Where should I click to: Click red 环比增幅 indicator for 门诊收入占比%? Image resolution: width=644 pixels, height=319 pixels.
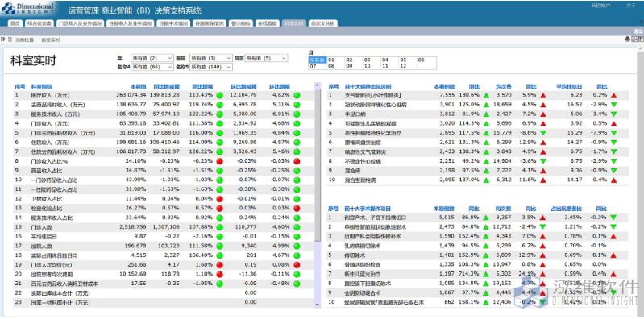coord(297,161)
